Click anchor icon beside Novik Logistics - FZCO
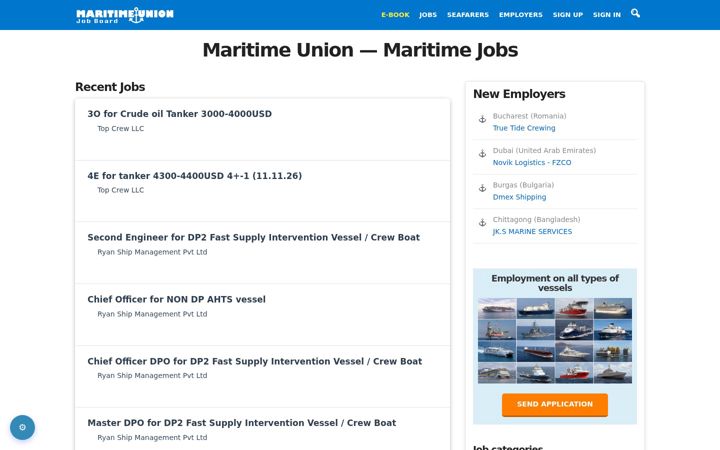 tap(482, 154)
